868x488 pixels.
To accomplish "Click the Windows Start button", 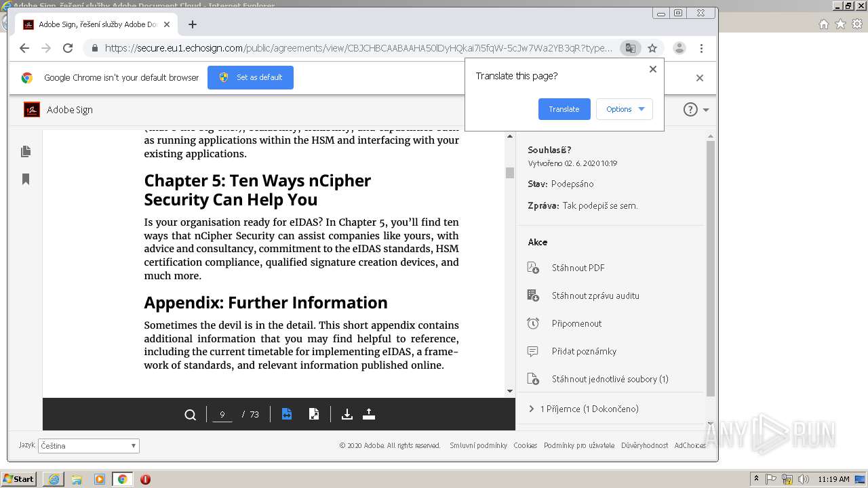I will (18, 479).
